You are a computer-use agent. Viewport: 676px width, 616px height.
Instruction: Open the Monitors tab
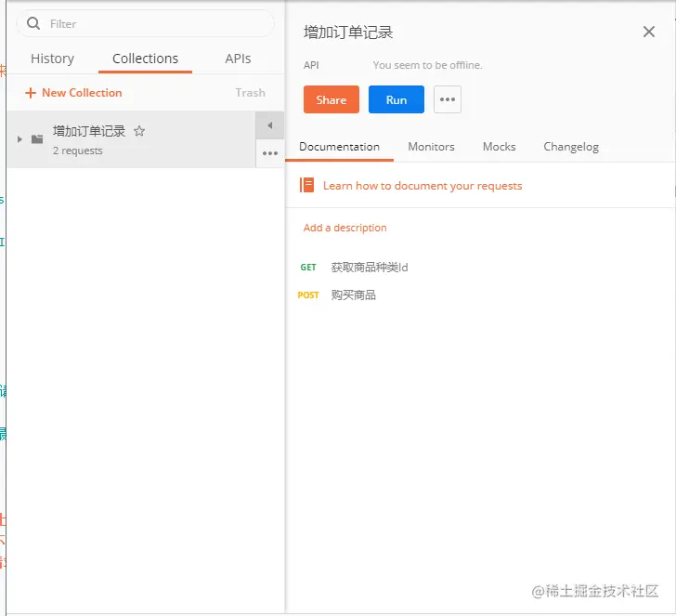click(431, 147)
